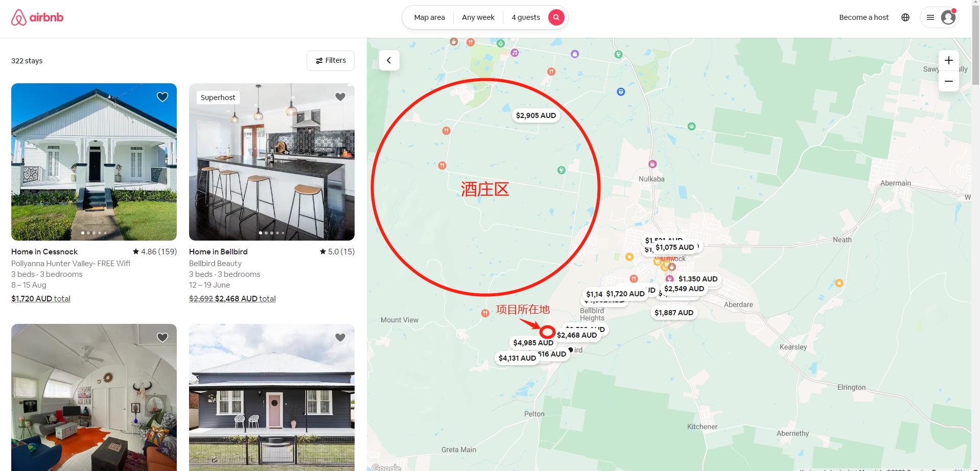Image resolution: width=980 pixels, height=471 pixels.
Task: Click Become a host link
Action: [864, 17]
